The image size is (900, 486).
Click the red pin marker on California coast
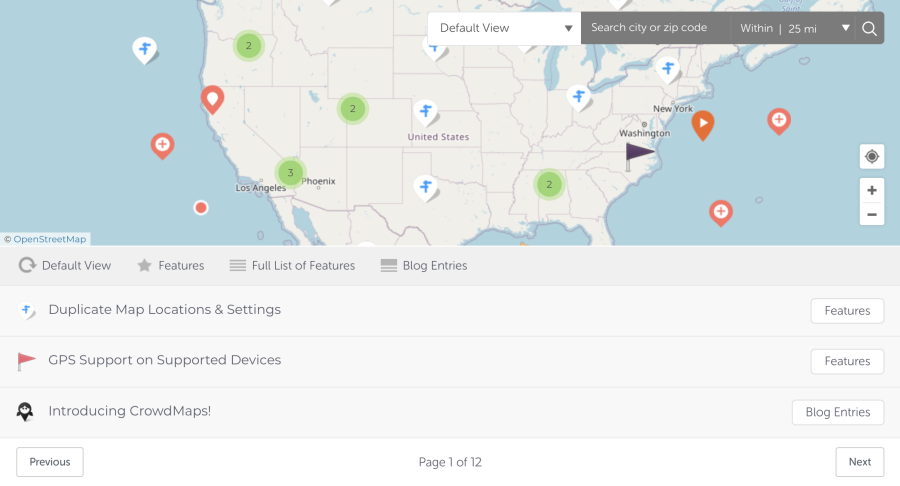coord(212,99)
